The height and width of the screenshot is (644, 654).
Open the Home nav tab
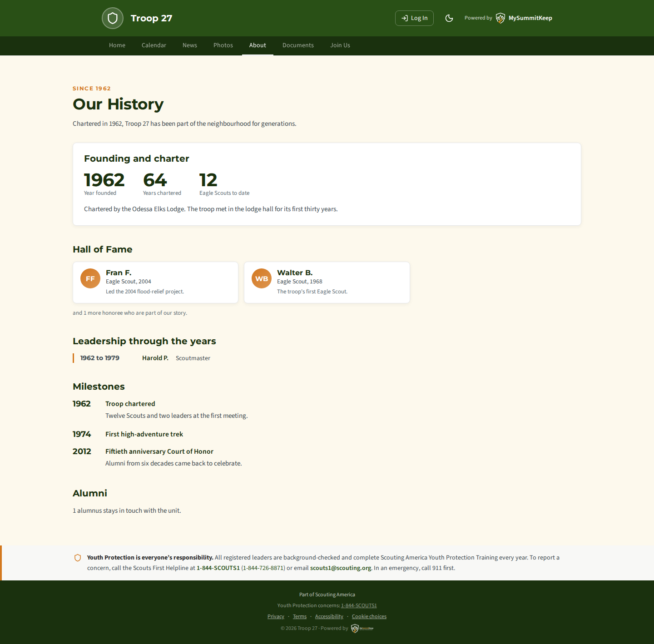tap(117, 45)
